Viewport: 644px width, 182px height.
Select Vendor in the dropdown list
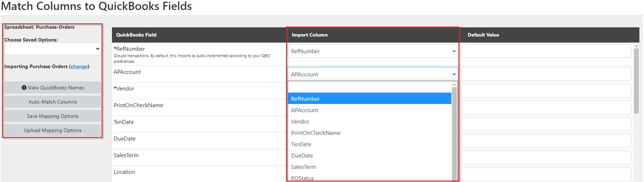(369, 121)
